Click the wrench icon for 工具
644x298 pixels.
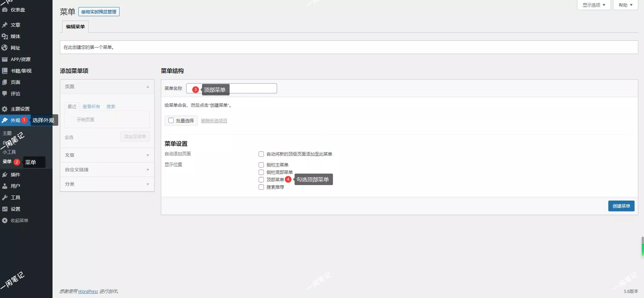click(x=5, y=198)
